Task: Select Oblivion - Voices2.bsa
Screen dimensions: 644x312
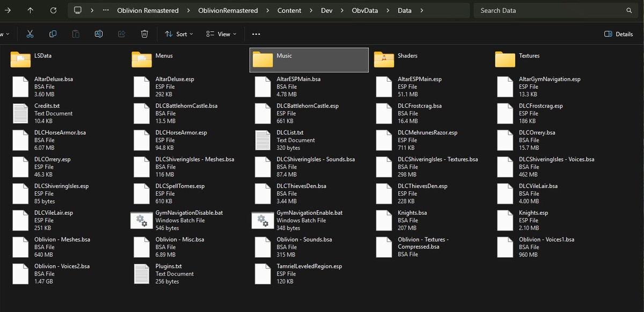Action: pos(67,274)
